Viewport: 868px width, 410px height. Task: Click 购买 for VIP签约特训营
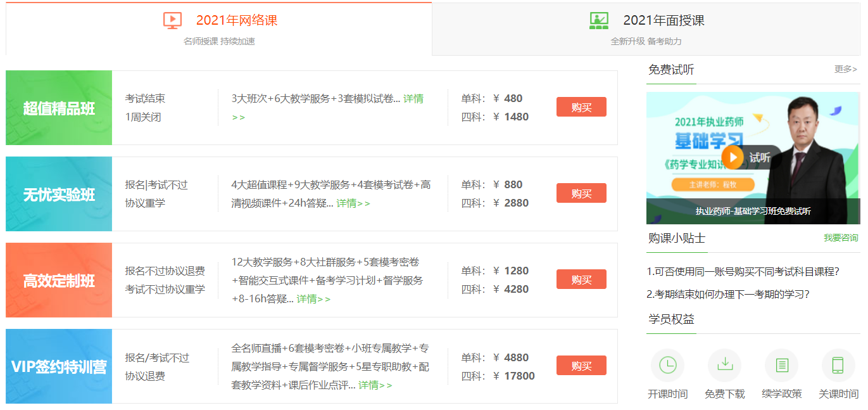(x=581, y=365)
